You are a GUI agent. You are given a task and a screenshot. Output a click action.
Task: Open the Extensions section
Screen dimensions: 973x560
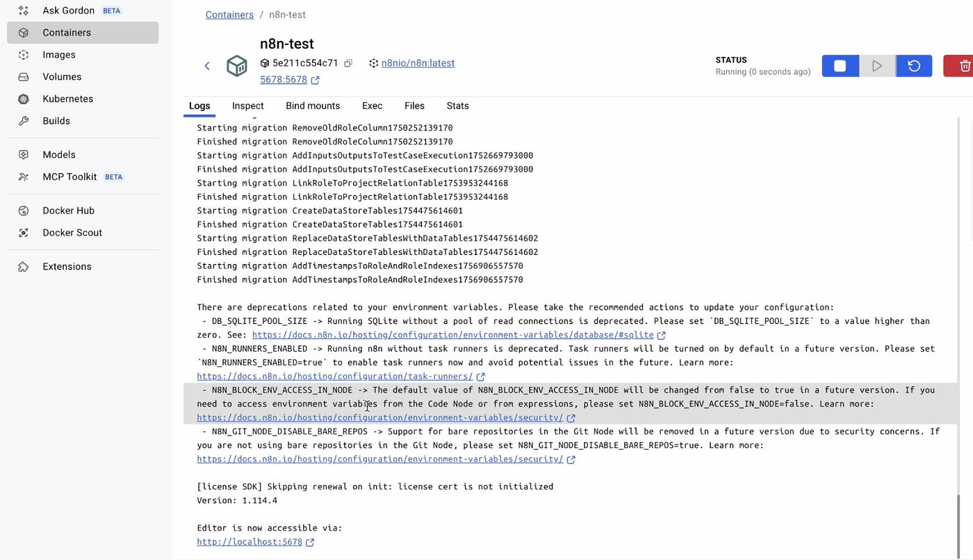pyautogui.click(x=67, y=267)
